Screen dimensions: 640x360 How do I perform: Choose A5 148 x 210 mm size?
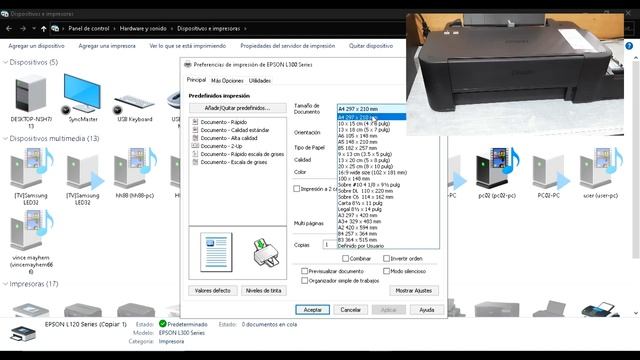click(358, 142)
